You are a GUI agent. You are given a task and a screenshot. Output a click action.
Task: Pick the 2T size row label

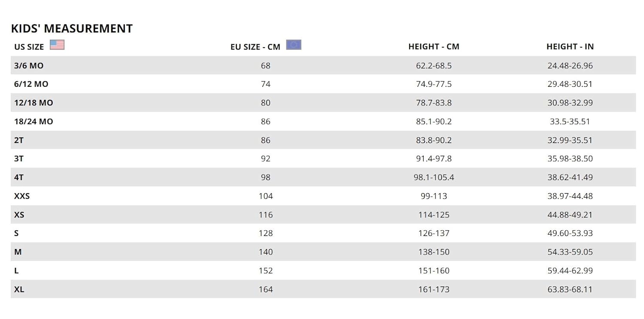19,140
